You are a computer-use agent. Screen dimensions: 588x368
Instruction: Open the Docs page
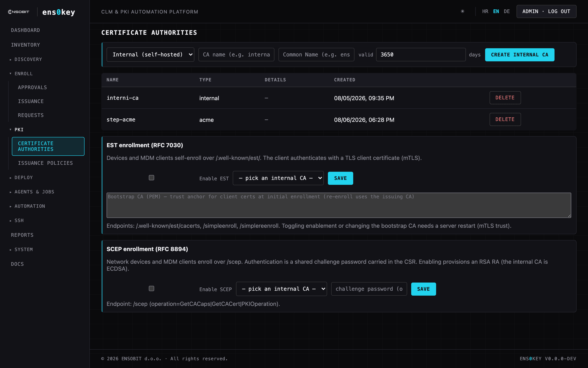pos(17,264)
